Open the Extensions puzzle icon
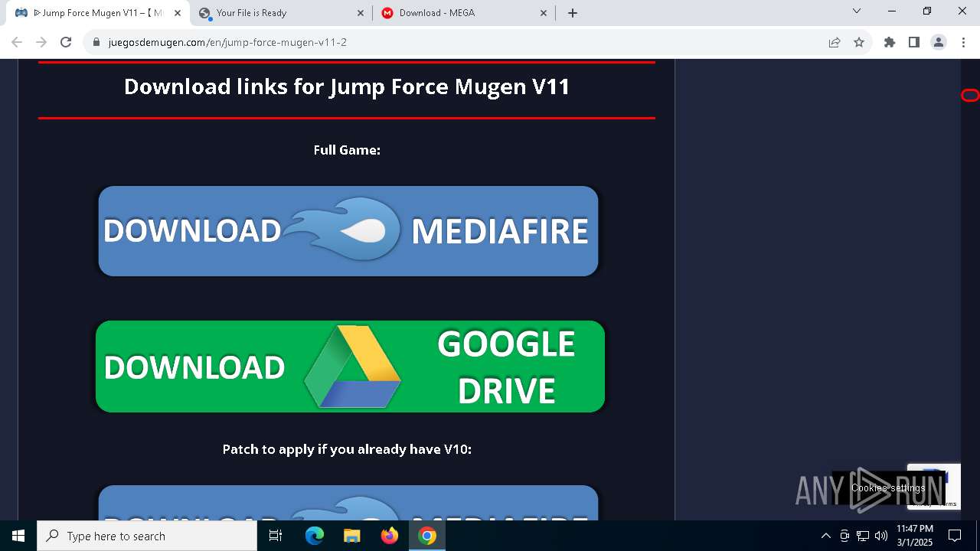The height and width of the screenshot is (551, 980). click(890, 42)
